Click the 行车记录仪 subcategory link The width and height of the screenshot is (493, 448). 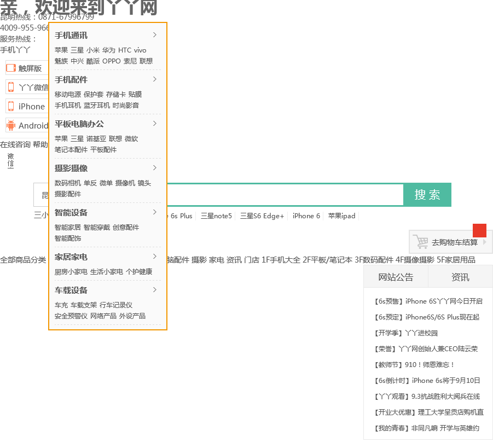tap(116, 305)
